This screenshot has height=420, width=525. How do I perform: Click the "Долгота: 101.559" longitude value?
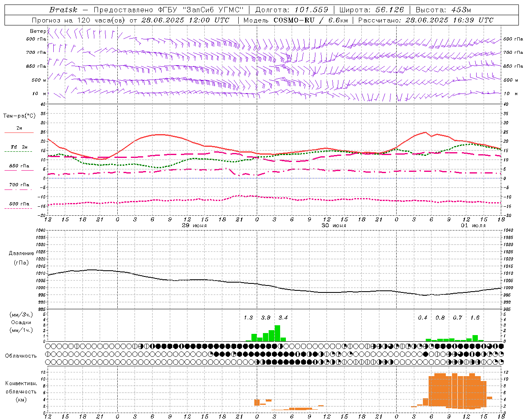pyautogui.click(x=292, y=10)
